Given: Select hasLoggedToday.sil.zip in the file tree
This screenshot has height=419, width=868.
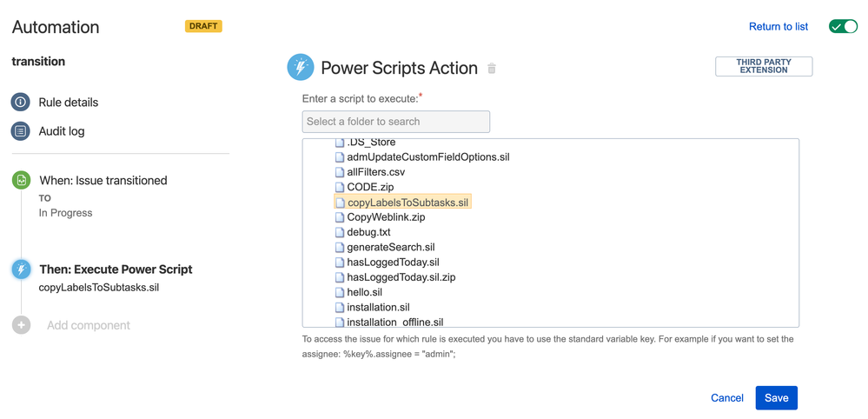Looking at the screenshot, I should click(x=401, y=276).
